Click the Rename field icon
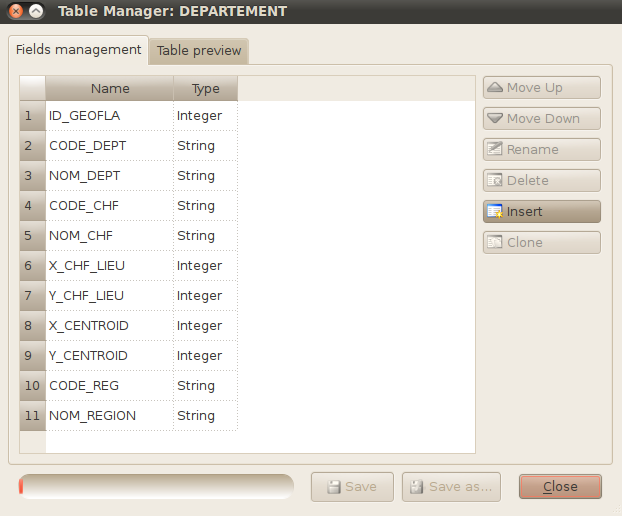 pos(494,150)
